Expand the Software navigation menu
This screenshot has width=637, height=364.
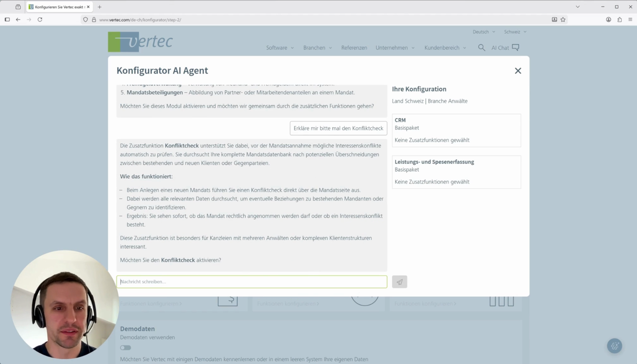pyautogui.click(x=280, y=48)
